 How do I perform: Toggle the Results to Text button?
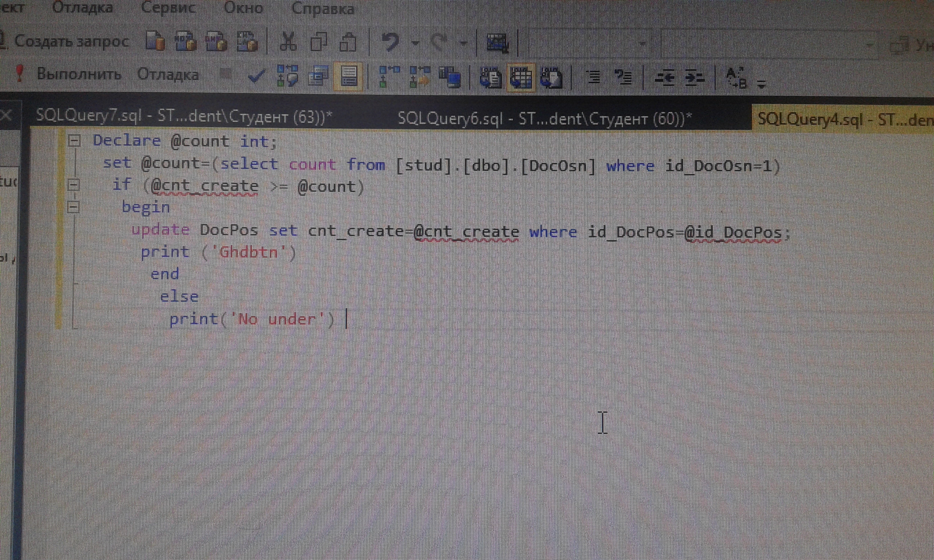point(490,77)
